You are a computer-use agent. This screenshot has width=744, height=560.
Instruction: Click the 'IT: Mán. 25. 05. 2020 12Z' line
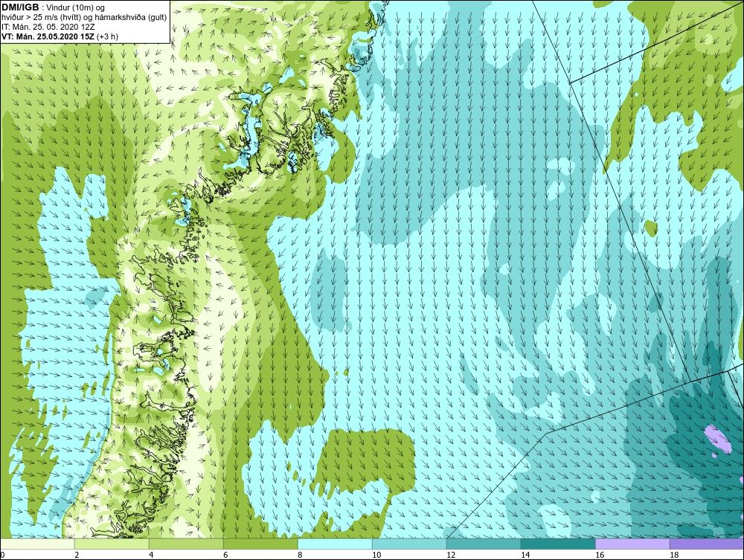pyautogui.click(x=48, y=27)
